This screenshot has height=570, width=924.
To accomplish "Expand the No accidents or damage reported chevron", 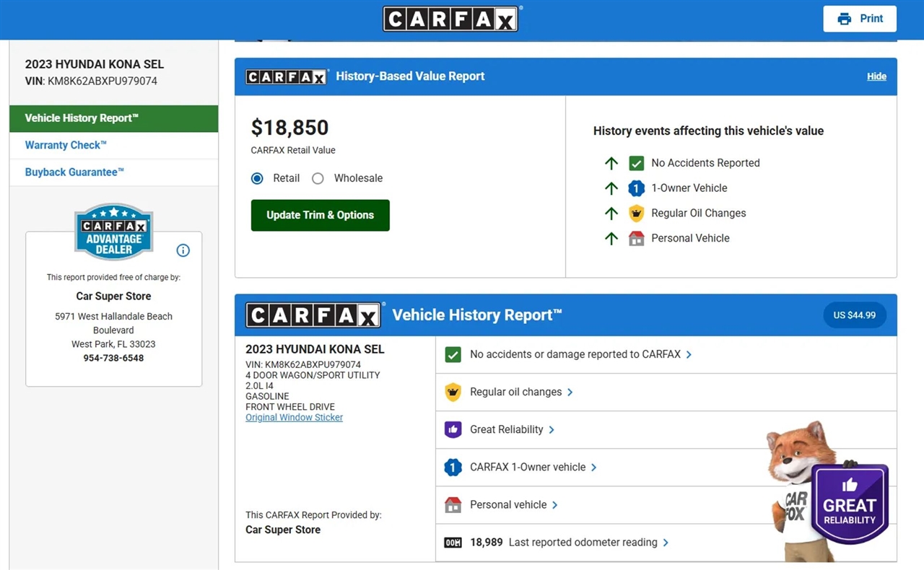I will (x=689, y=354).
